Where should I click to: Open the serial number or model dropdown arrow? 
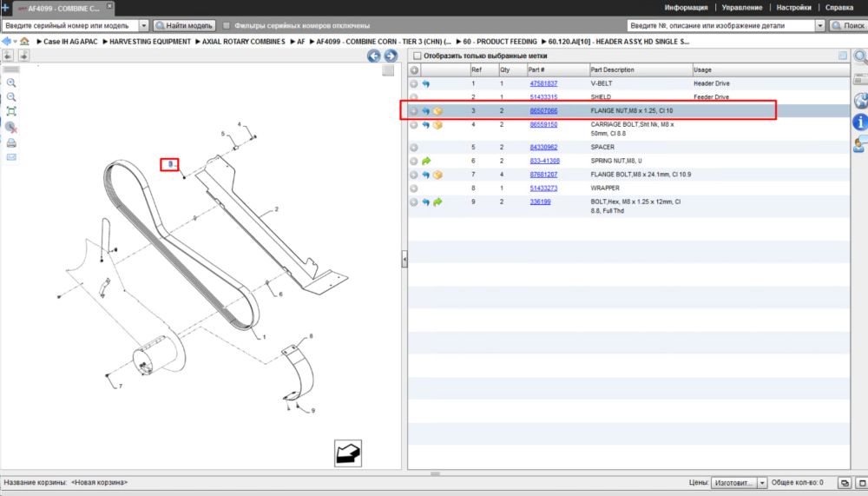point(144,25)
